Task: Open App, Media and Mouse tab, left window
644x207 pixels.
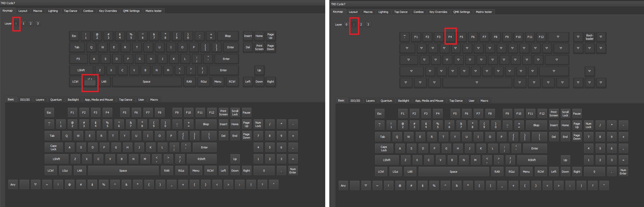Action: [x=99, y=100]
